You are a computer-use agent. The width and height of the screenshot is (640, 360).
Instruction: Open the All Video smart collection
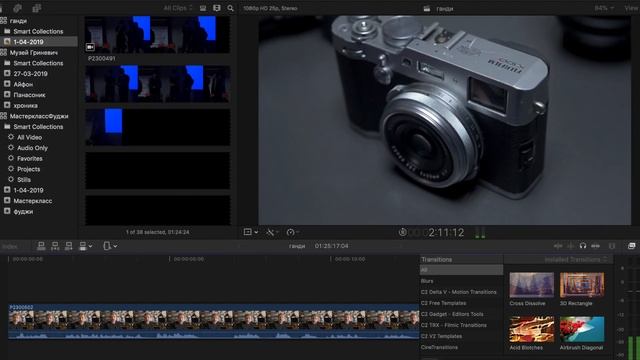coord(29,137)
